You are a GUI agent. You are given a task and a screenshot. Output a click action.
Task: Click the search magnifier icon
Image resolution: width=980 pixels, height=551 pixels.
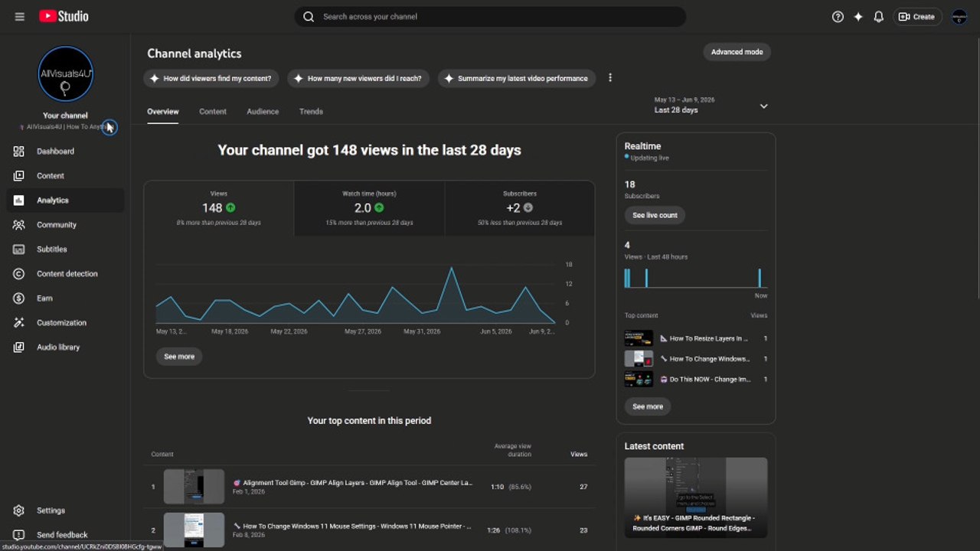tap(309, 17)
